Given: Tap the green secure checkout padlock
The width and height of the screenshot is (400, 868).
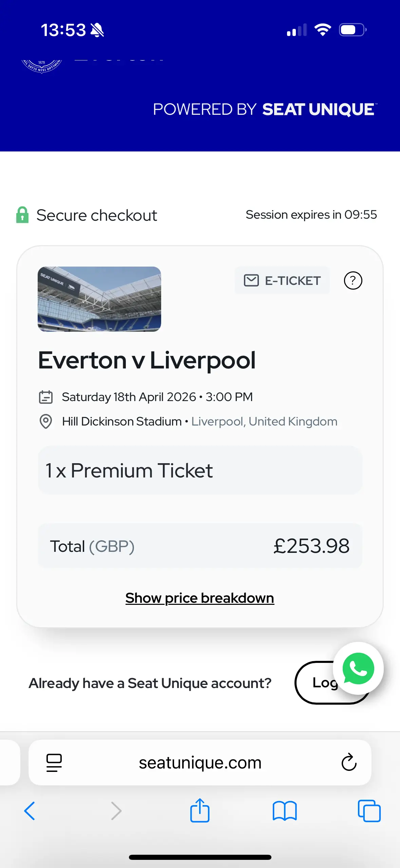Looking at the screenshot, I should point(22,215).
